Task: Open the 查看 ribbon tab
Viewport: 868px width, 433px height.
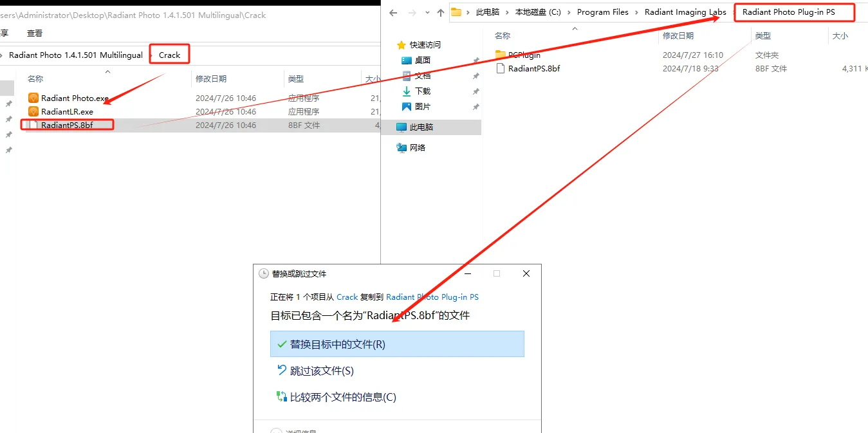Action: pyautogui.click(x=35, y=33)
